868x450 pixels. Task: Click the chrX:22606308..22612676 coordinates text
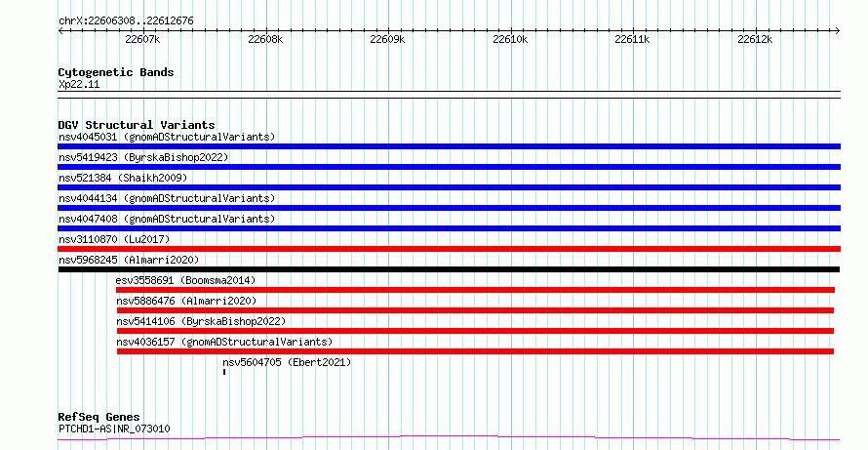click(126, 21)
